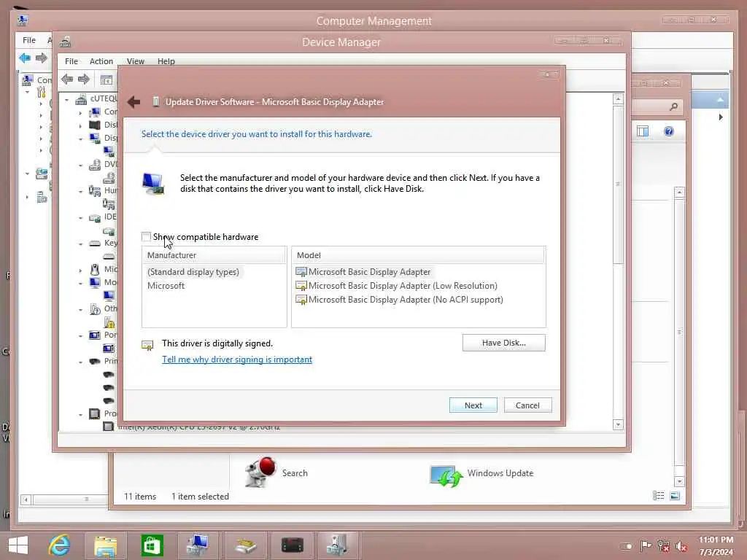This screenshot has width=747, height=560.
Task: Open Device Manager View menu
Action: click(x=135, y=61)
